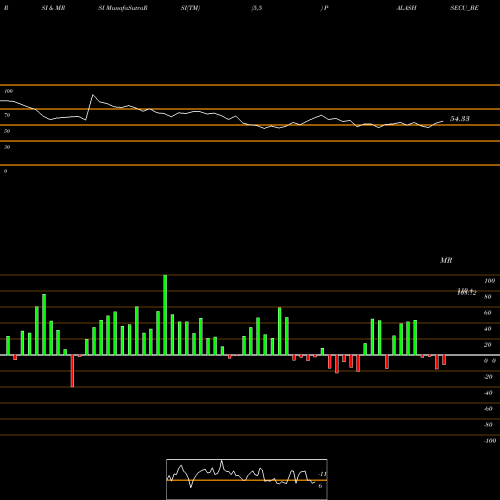Click the SECU_BE header text
Image resolution: width=500 pixels, height=500 pixels.
point(464,8)
